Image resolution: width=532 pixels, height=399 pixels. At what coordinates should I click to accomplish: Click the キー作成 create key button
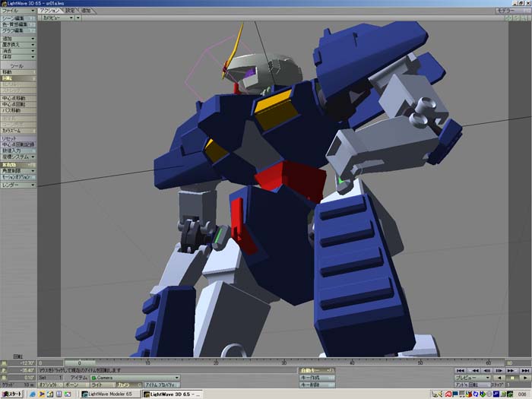[317, 378]
